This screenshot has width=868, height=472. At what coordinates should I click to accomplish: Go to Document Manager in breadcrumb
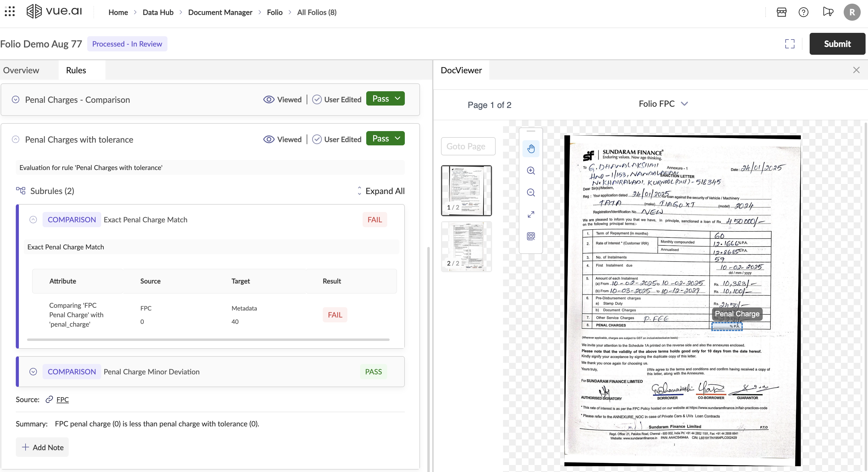pos(220,12)
